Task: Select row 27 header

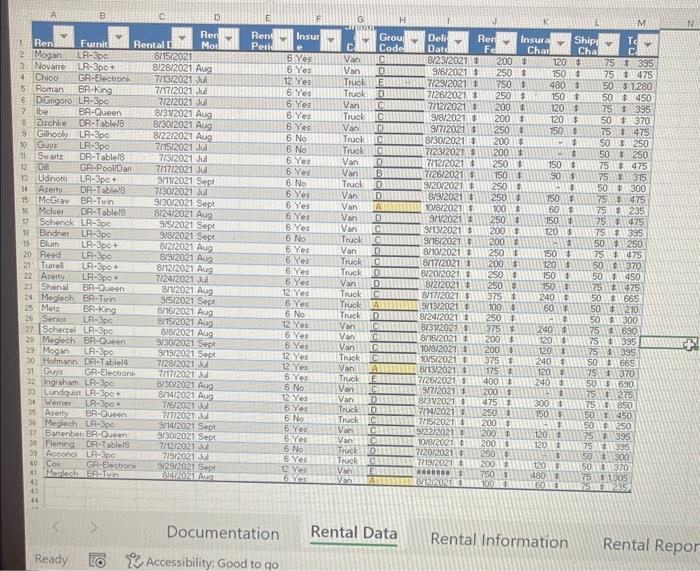Action: (30, 329)
